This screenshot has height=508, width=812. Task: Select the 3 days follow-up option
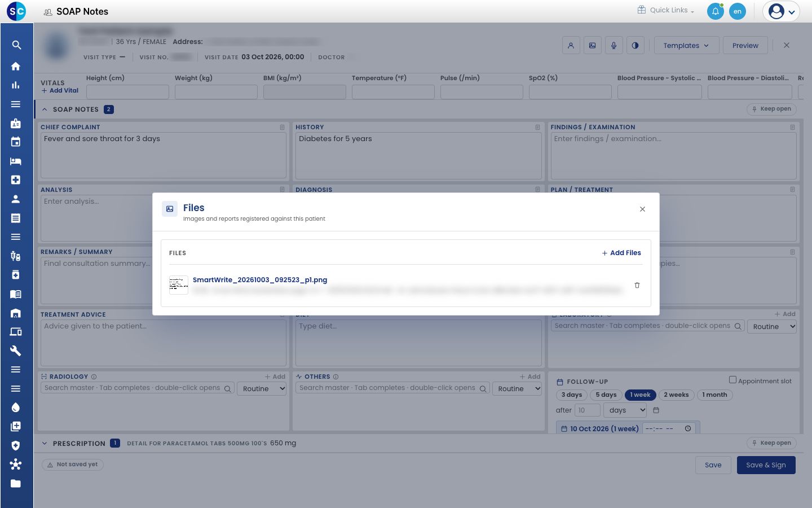coord(572,395)
